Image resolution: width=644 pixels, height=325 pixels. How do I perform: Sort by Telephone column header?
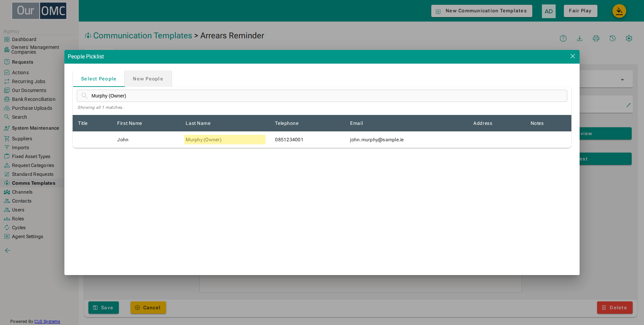point(287,123)
